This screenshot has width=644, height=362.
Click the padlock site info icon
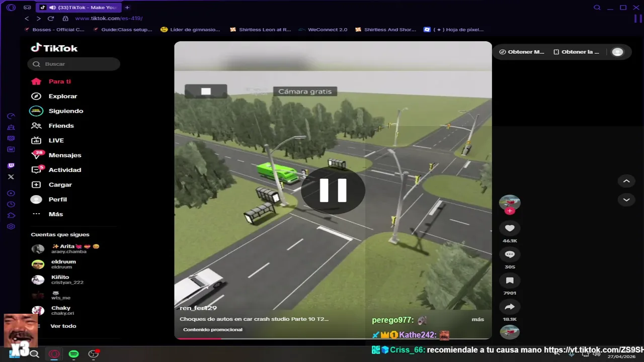click(65, 19)
